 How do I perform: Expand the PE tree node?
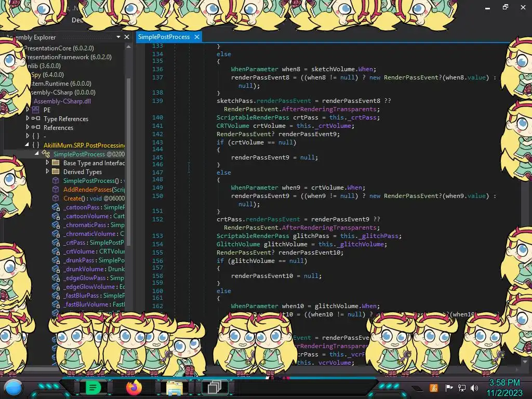[x=28, y=109]
